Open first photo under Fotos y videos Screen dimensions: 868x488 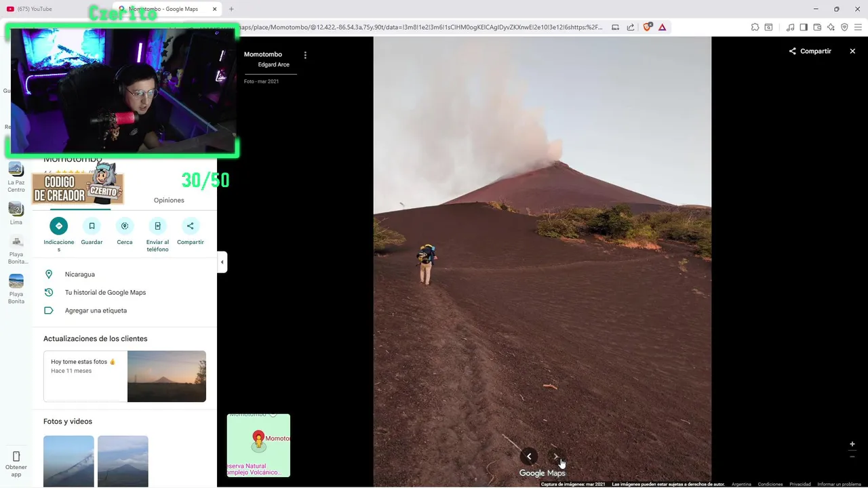(x=68, y=462)
